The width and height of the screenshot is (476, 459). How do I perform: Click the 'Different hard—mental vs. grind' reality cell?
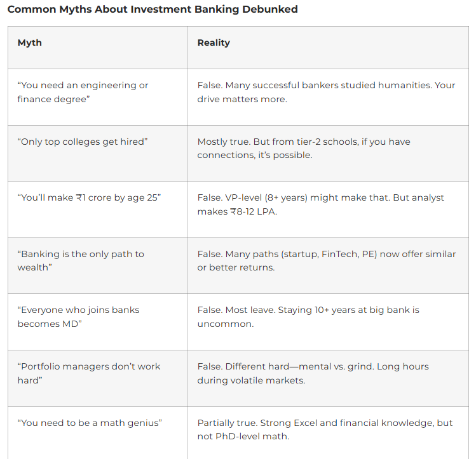pos(313,373)
